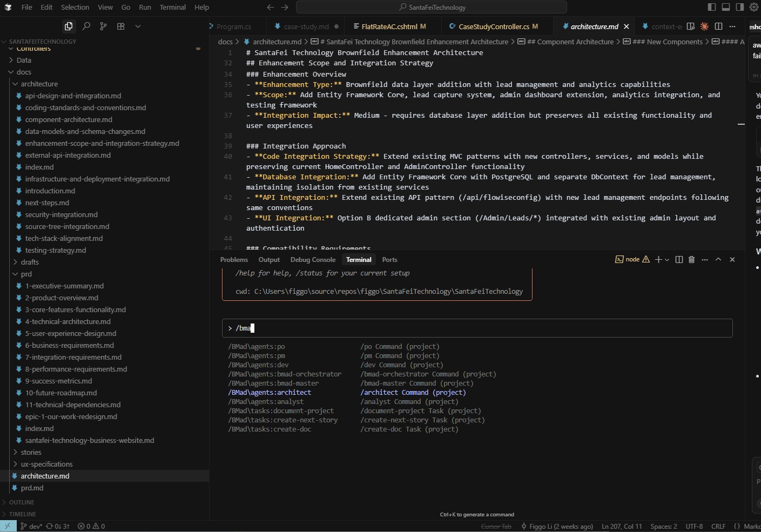Open the Help menu
This screenshot has width=761, height=532.
(201, 7)
